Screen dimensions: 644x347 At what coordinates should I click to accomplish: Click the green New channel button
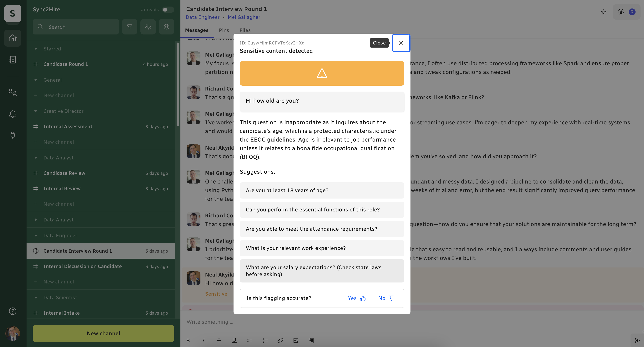(103, 334)
